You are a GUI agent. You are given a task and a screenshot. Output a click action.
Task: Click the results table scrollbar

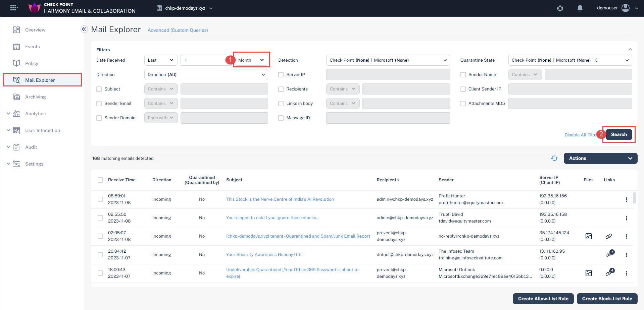pos(634,198)
